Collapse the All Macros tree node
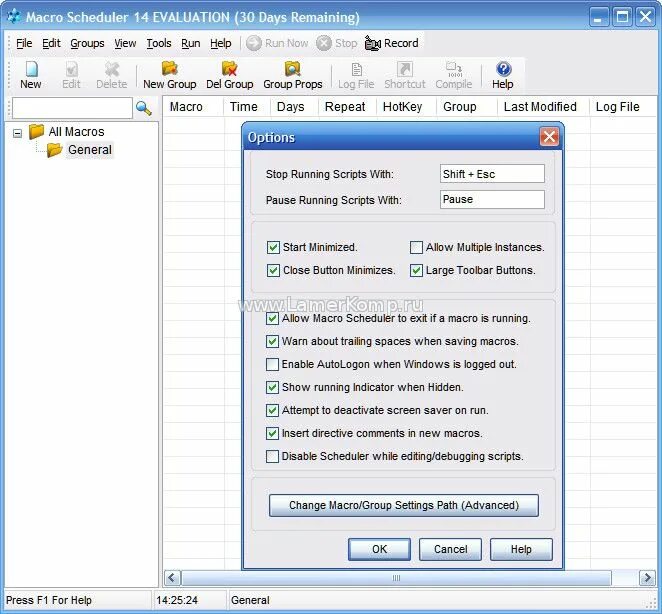 click(17, 133)
